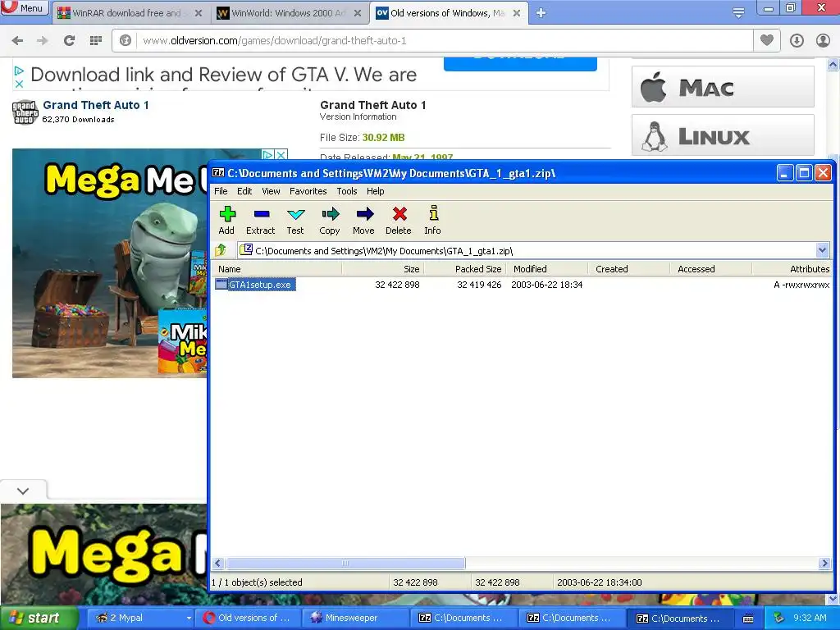The image size is (840, 630).
Task: Open the View menu in 7-Zip
Action: pyautogui.click(x=271, y=191)
